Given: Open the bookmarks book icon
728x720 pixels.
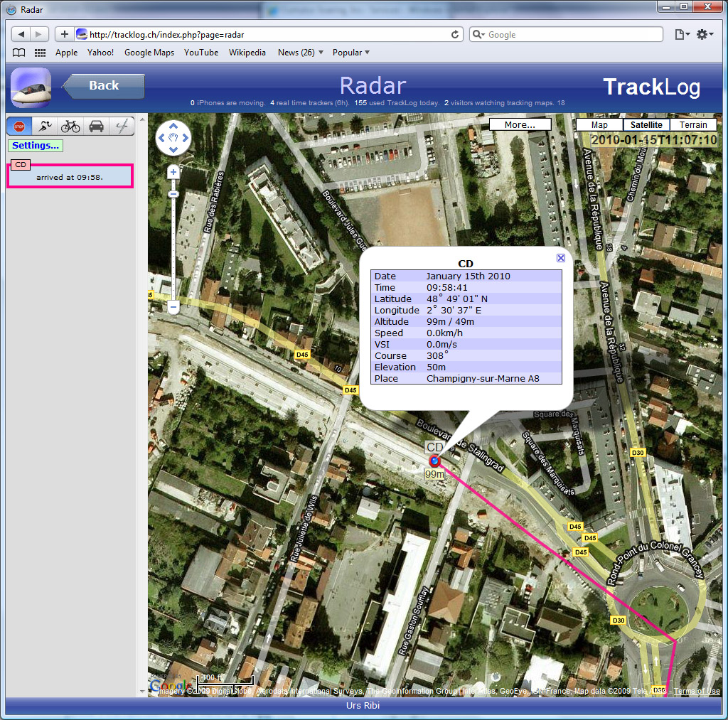Looking at the screenshot, I should coord(18,53).
